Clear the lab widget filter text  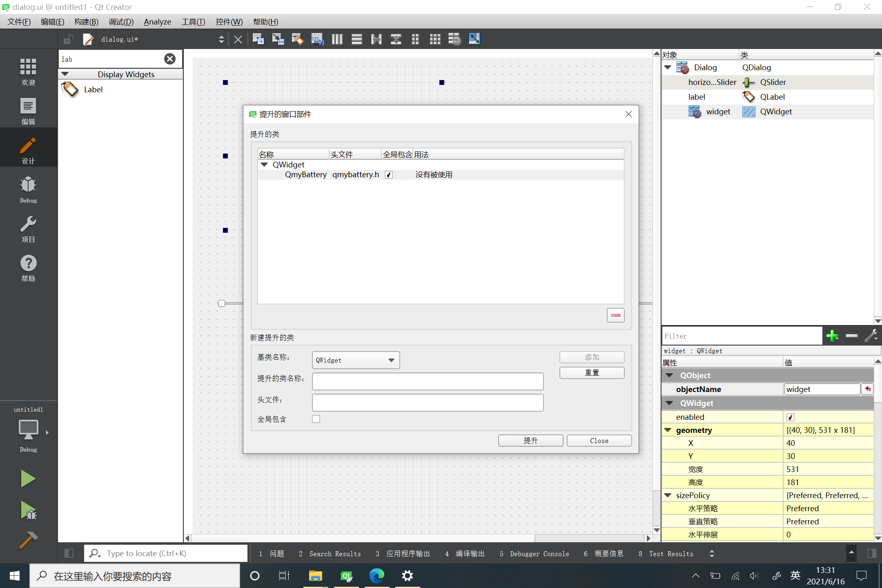(x=170, y=59)
